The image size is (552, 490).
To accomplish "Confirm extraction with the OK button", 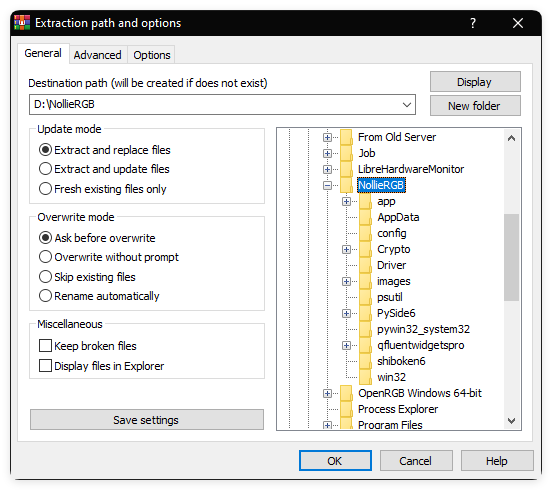I will [x=335, y=461].
